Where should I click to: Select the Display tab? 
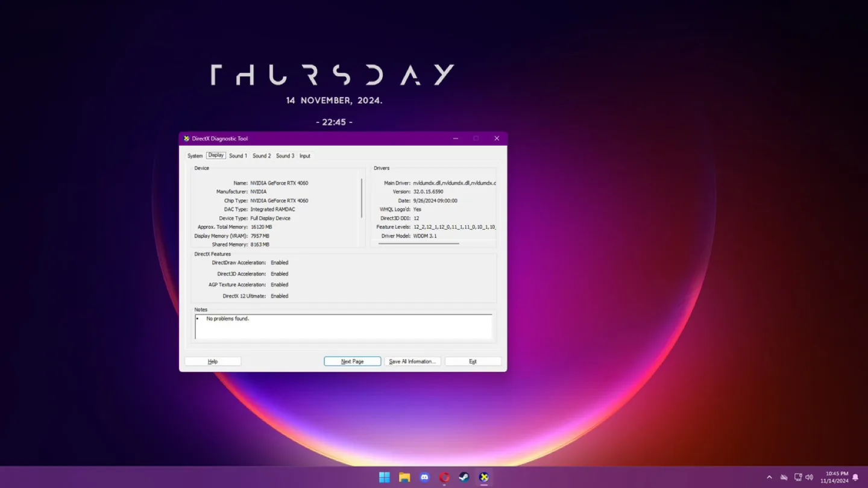pos(216,155)
